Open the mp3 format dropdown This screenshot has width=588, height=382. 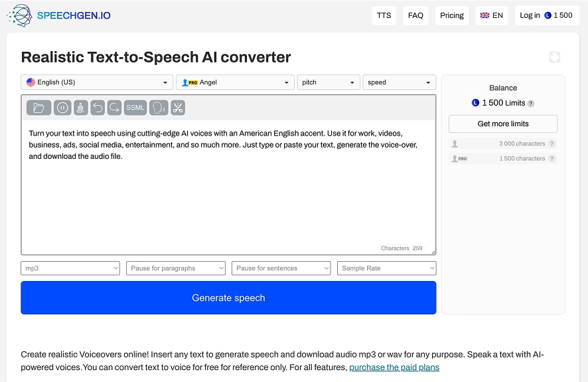pos(70,268)
